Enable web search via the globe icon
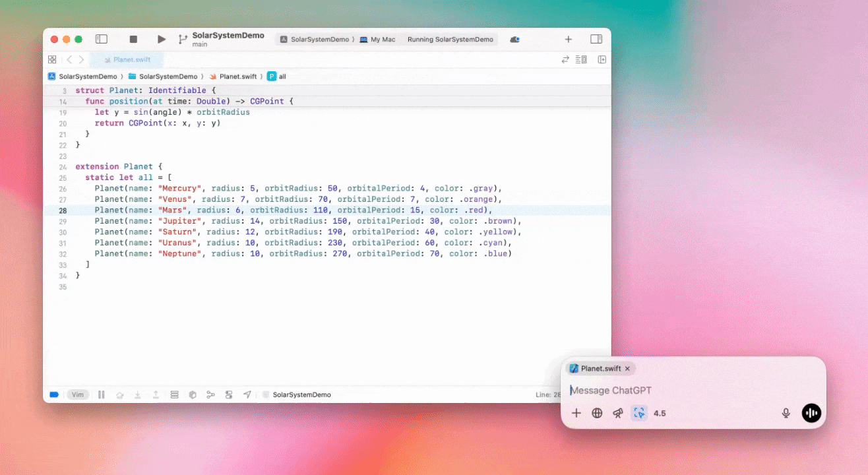This screenshot has width=868, height=475. (x=597, y=413)
